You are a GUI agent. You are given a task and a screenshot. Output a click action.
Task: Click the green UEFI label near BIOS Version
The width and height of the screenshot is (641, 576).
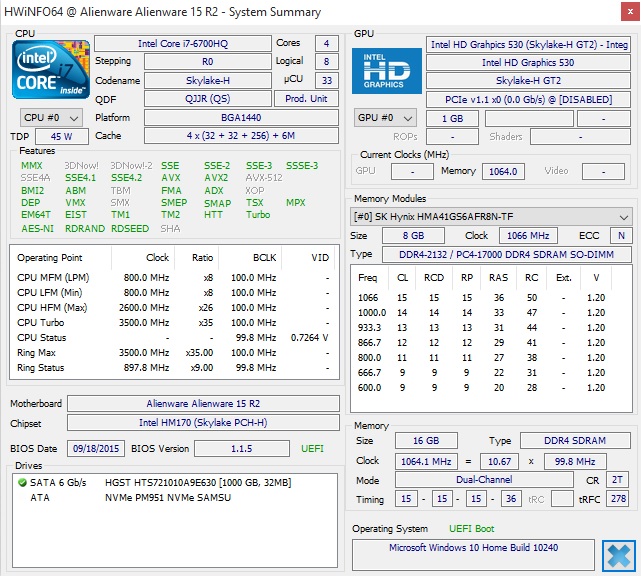[312, 448]
